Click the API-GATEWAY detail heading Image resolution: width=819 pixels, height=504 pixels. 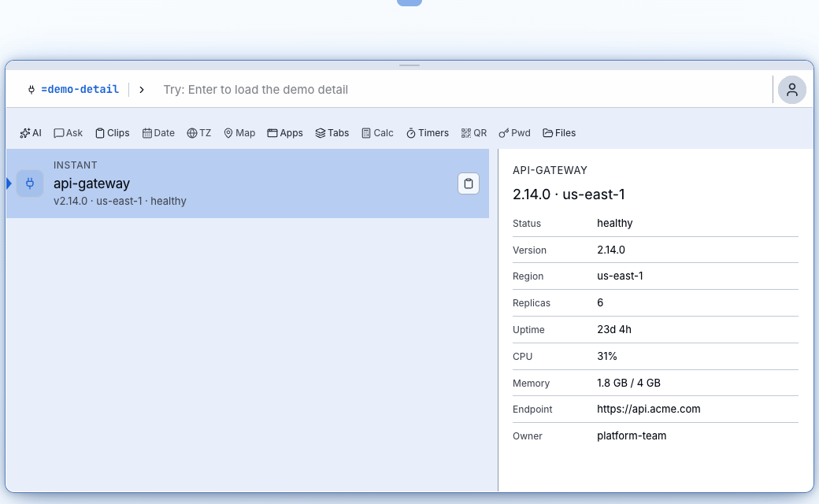pos(550,170)
